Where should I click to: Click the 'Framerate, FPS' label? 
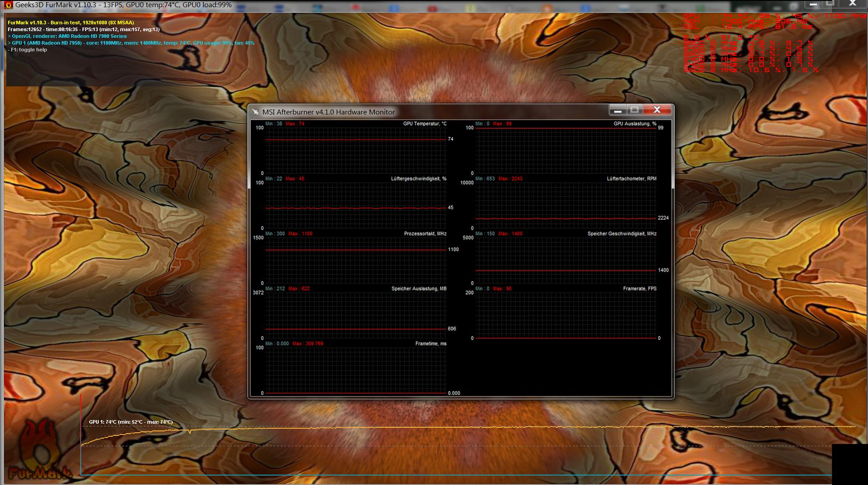tap(640, 289)
